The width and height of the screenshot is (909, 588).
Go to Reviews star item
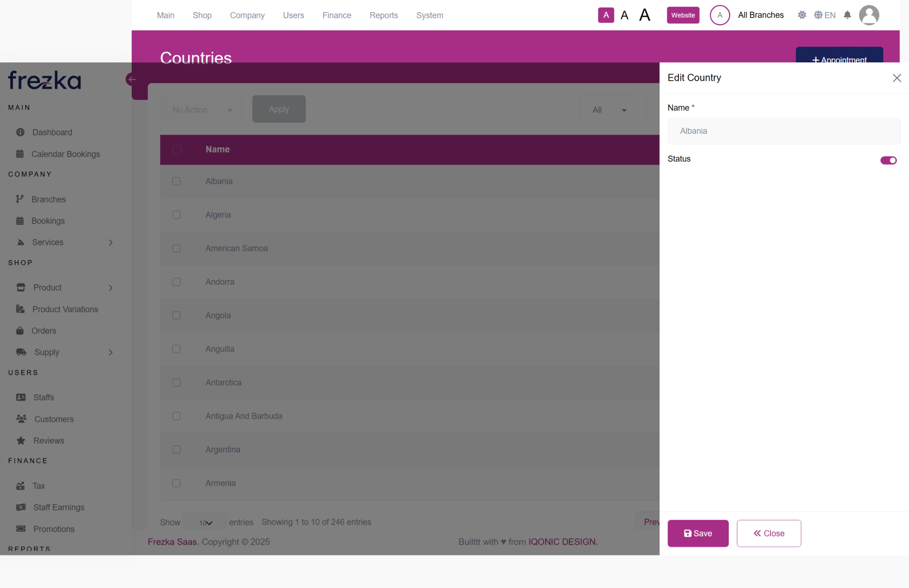coord(48,441)
